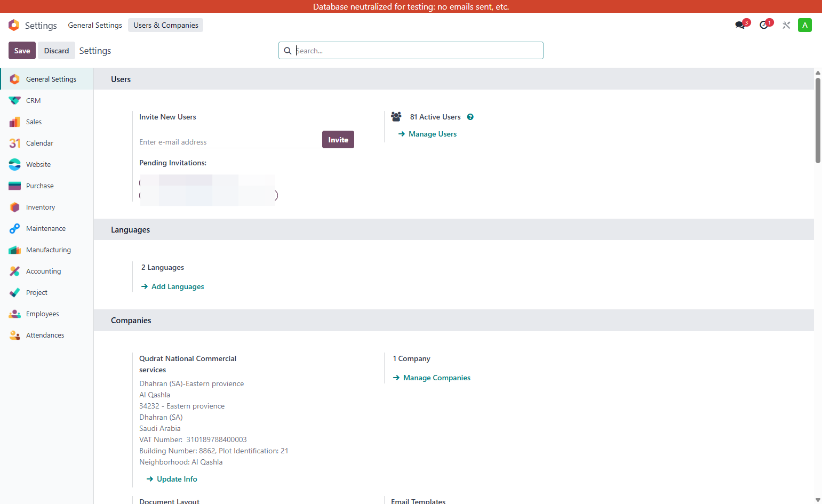Click the help icon beside Active Users
The height and width of the screenshot is (504, 822).
click(x=470, y=117)
